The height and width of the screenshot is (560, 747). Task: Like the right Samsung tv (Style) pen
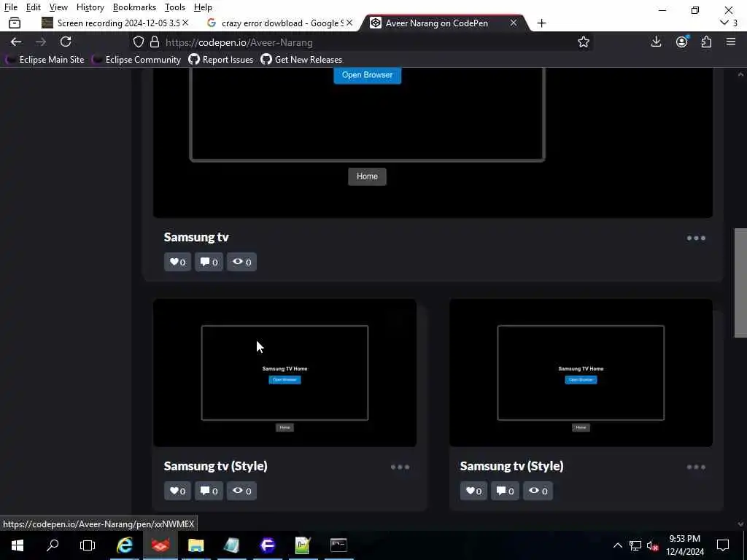point(473,491)
